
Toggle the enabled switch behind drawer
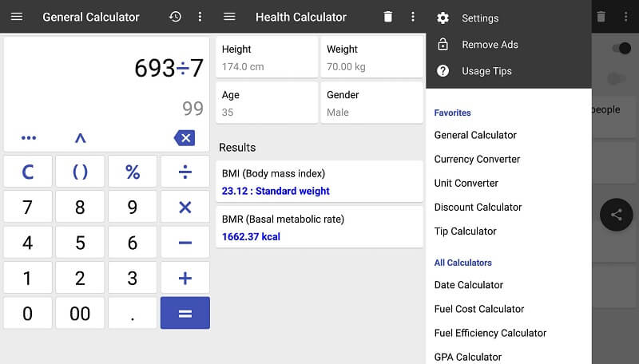click(x=621, y=49)
